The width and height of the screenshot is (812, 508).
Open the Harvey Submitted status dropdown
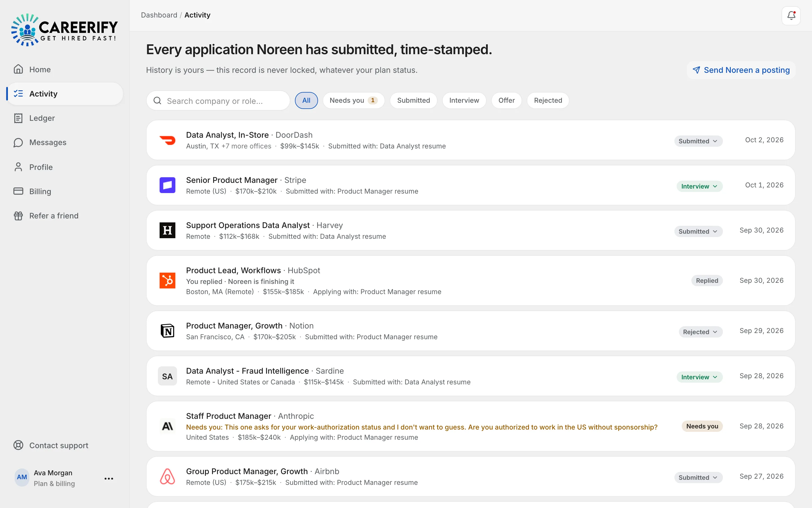point(698,231)
